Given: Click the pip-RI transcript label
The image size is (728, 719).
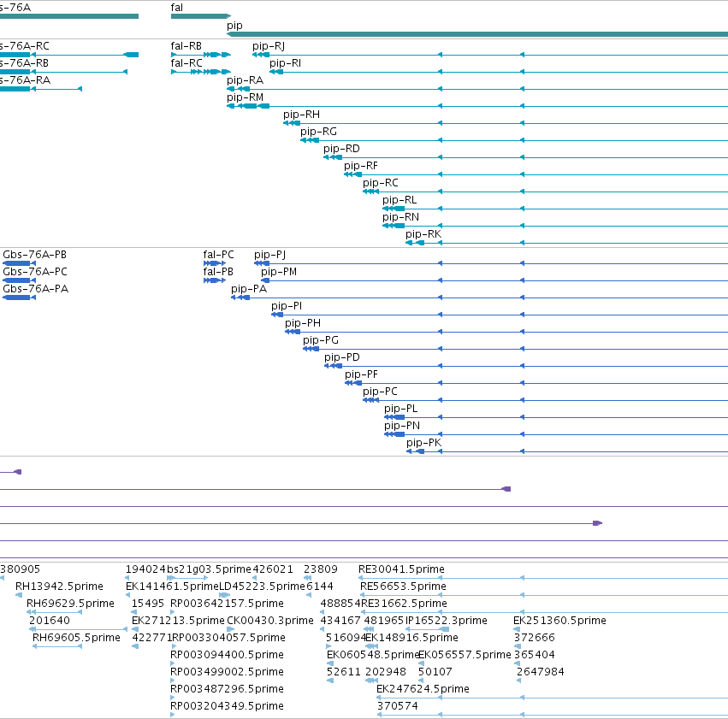Looking at the screenshot, I should 285,63.
